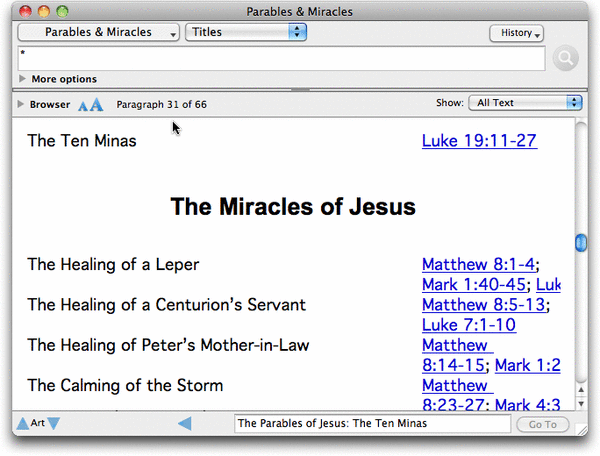Click the search magnifier button
600x456 pixels.
click(x=565, y=59)
